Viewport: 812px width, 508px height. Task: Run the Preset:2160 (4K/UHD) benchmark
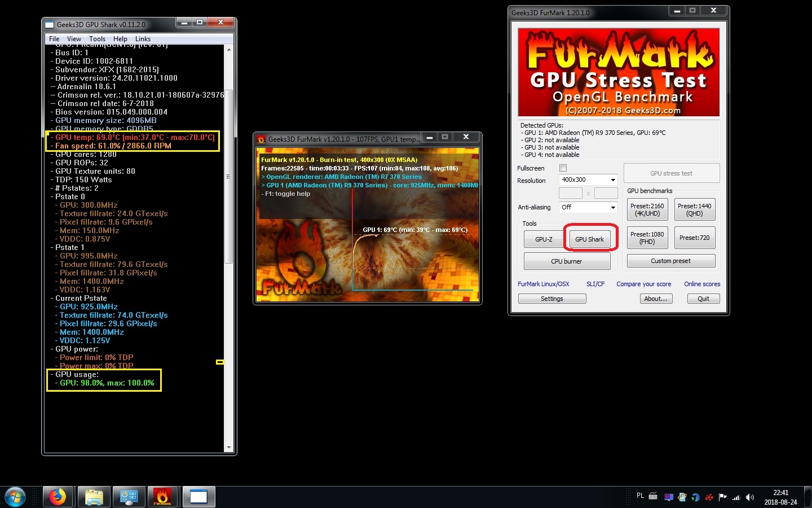point(647,209)
